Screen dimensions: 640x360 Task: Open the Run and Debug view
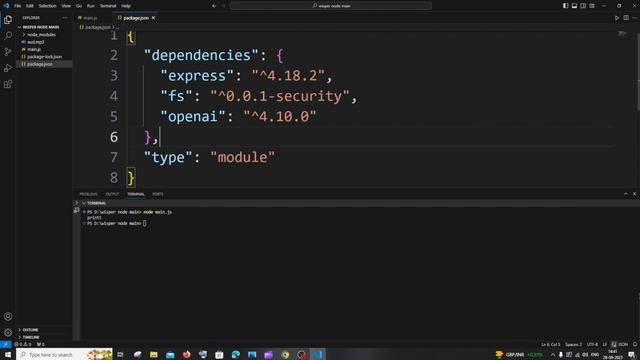click(x=8, y=68)
